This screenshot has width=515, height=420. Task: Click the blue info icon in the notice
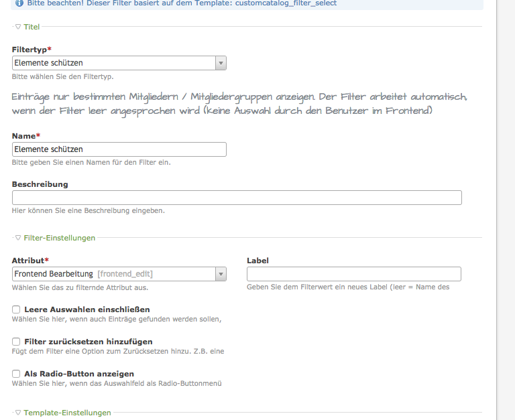point(18,3)
